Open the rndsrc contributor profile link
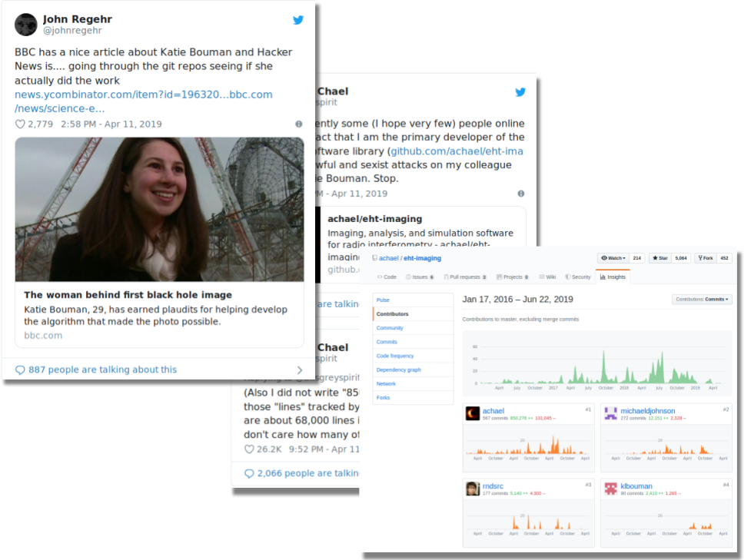The image size is (751, 560). pos(492,485)
